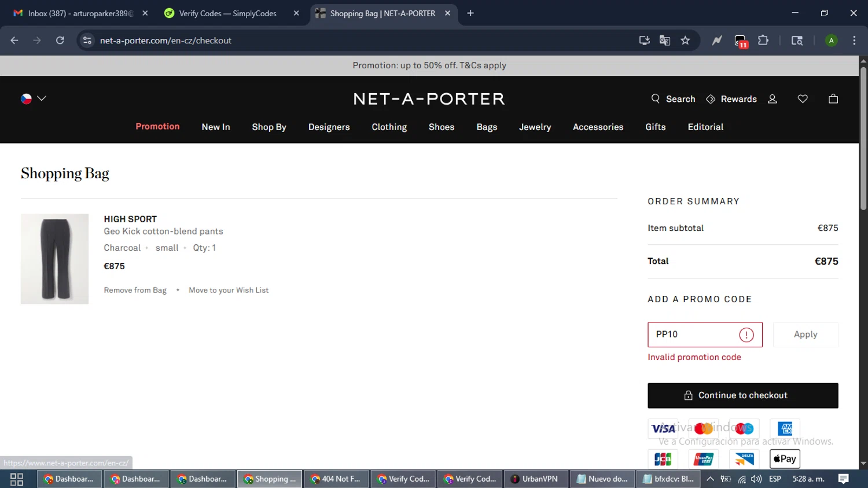Image resolution: width=868 pixels, height=488 pixels.
Task: Go back to previous page
Action: [x=14, y=41]
